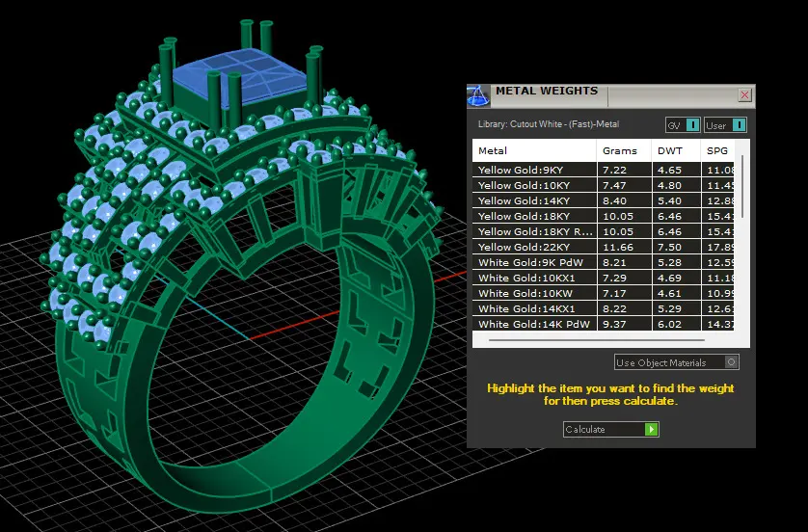Select the White Gold:14K PdW row

pyautogui.click(x=604, y=324)
